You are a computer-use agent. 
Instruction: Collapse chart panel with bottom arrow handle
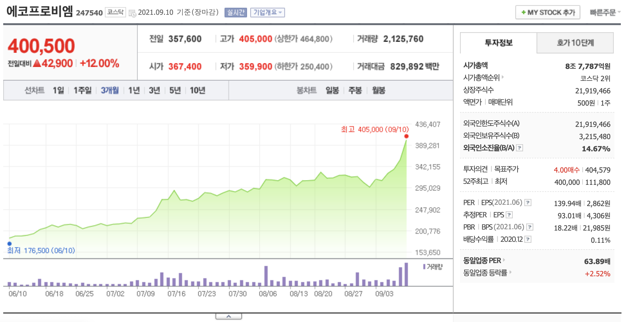229,317
